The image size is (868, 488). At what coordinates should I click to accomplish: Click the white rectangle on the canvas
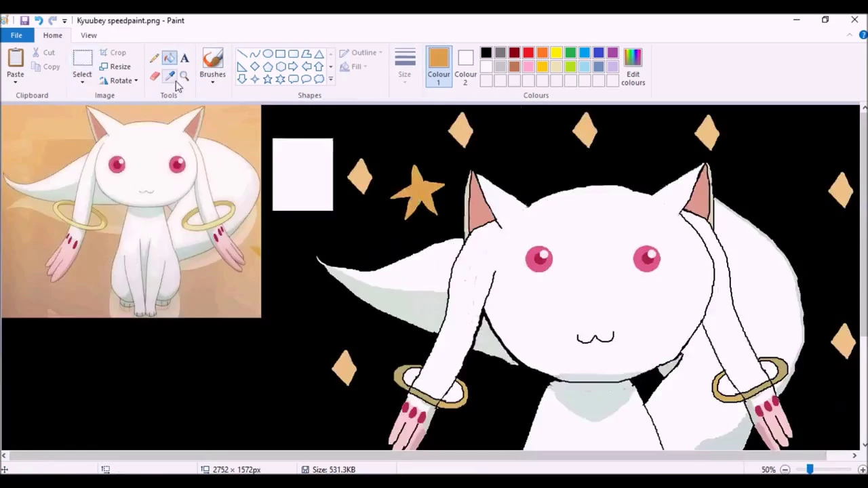(302, 174)
